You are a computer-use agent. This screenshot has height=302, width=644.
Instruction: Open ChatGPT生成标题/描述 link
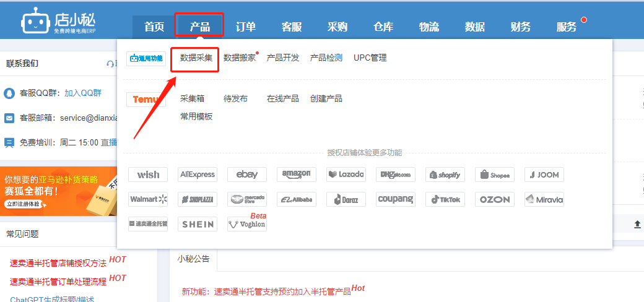point(52,299)
